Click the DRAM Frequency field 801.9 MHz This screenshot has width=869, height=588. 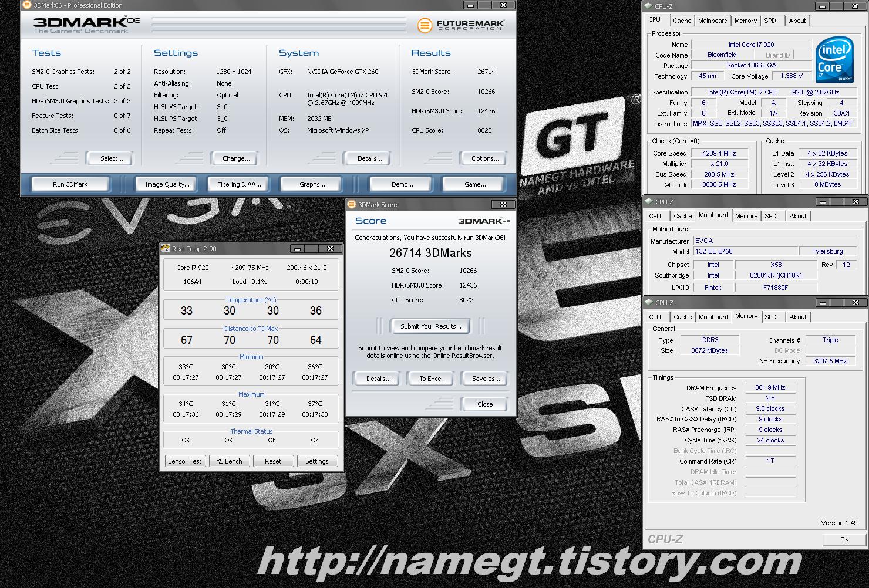770,387
